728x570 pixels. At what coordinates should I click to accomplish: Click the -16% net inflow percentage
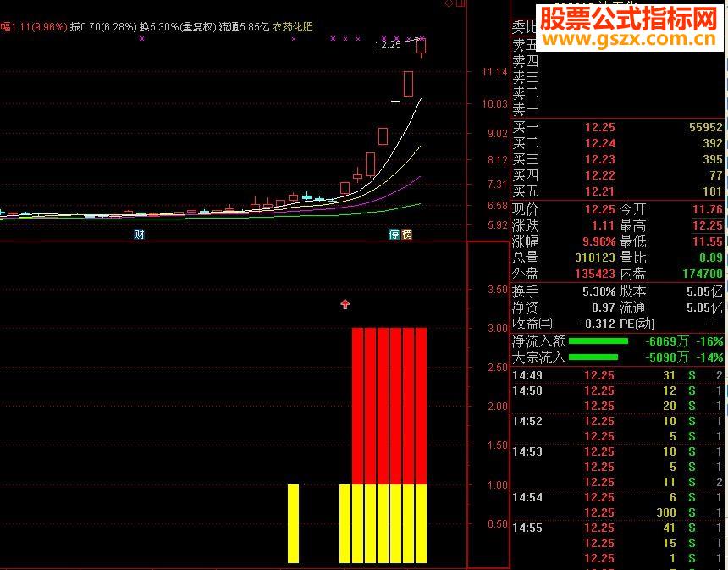click(x=709, y=341)
